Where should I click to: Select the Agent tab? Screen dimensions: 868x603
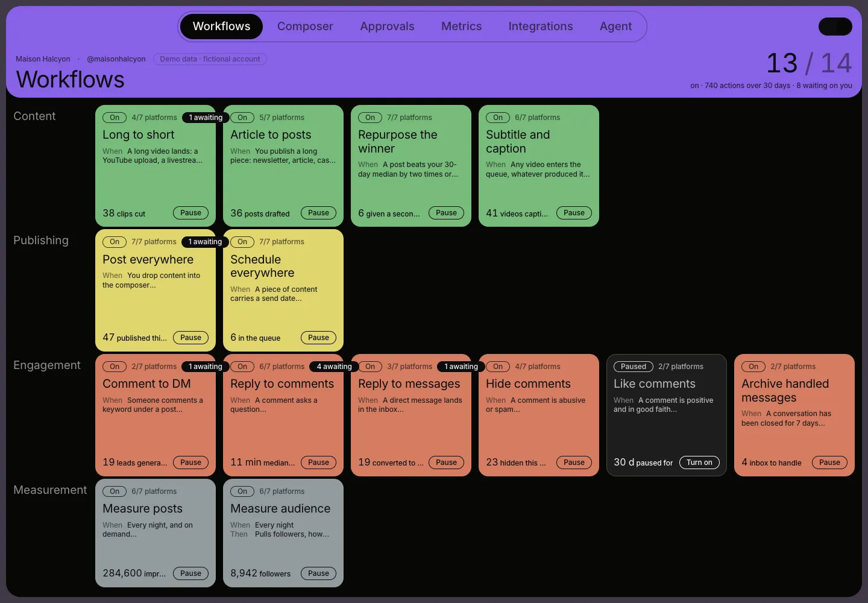click(x=615, y=27)
